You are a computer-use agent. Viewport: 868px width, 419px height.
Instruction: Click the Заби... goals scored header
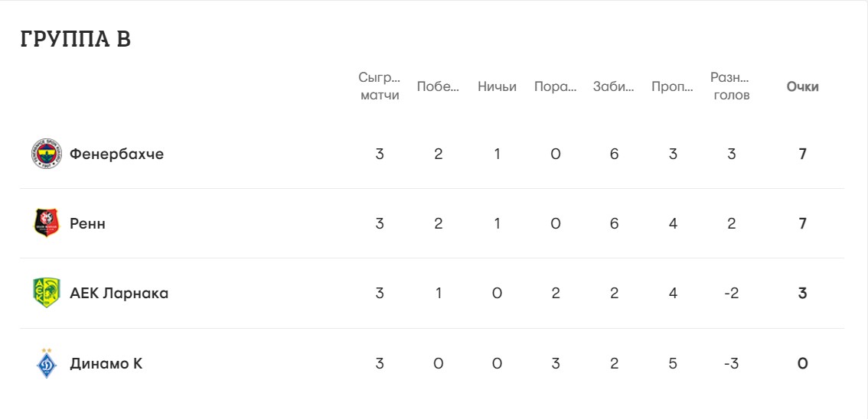(x=614, y=86)
